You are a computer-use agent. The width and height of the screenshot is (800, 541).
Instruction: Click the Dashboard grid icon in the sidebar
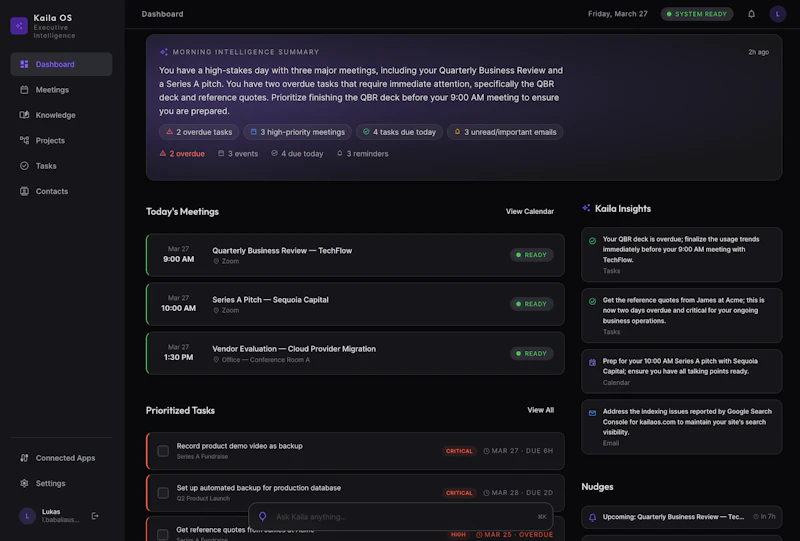[x=24, y=64]
